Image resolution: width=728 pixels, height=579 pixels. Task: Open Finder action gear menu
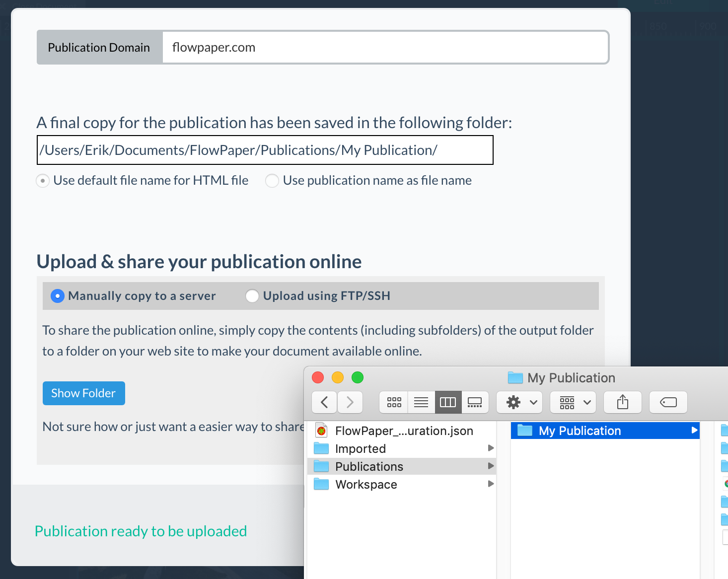coord(519,402)
